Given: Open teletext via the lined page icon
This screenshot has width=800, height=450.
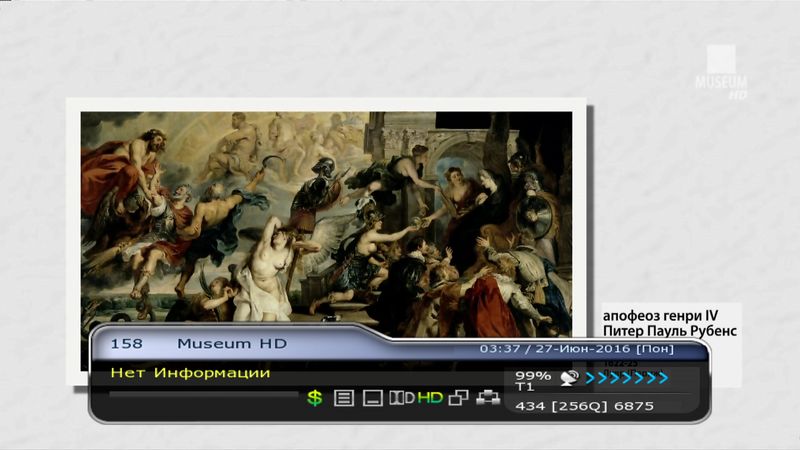Looking at the screenshot, I should (x=344, y=398).
